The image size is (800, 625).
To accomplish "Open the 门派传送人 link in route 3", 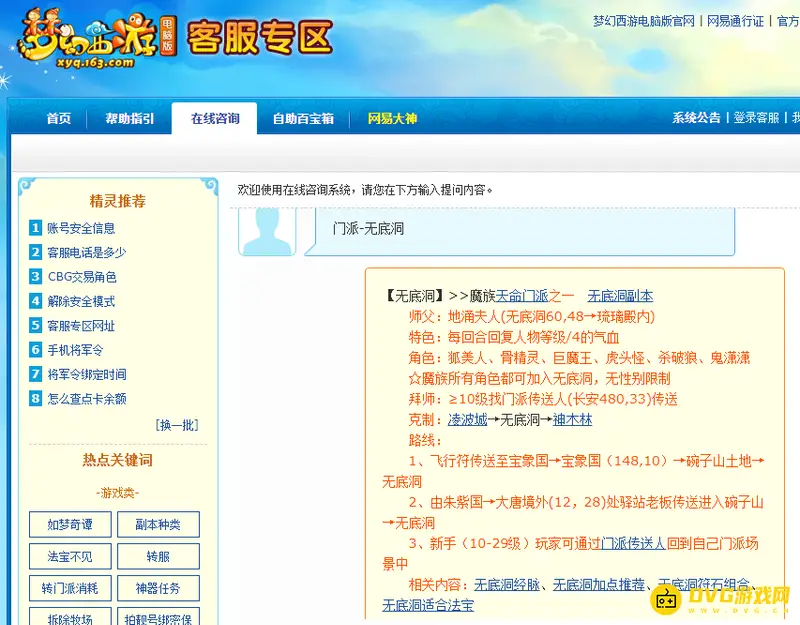I will pyautogui.click(x=633, y=543).
